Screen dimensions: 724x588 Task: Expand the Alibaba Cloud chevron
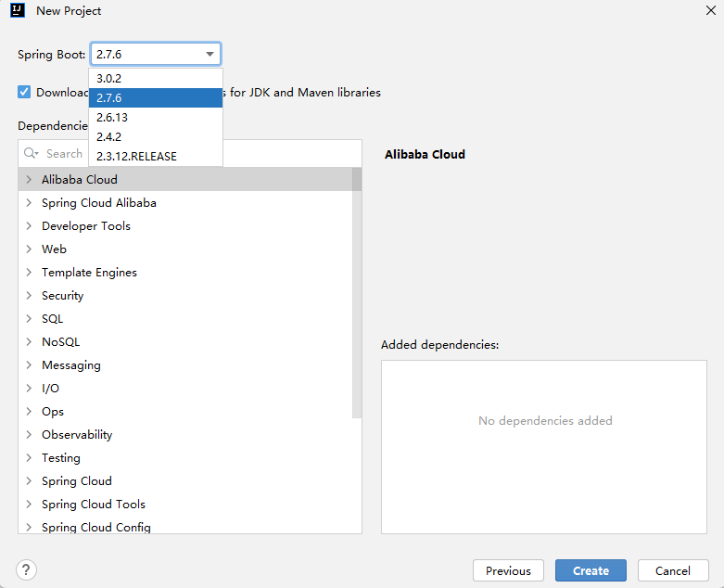coord(29,179)
